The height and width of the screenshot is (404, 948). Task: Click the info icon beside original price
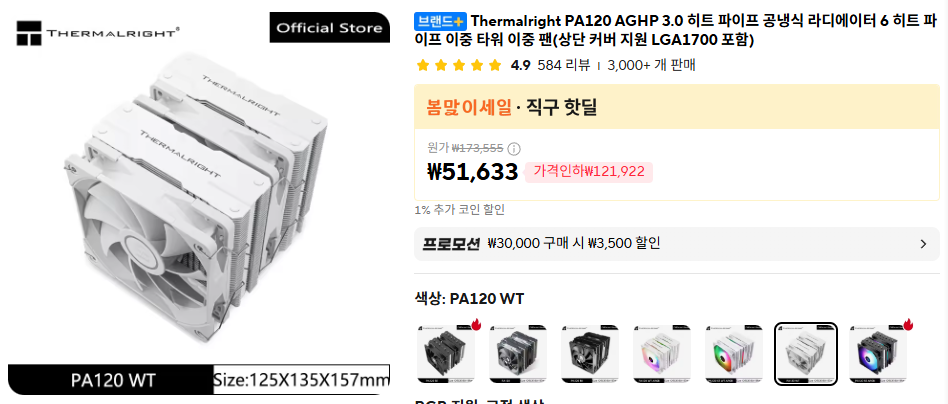click(514, 149)
